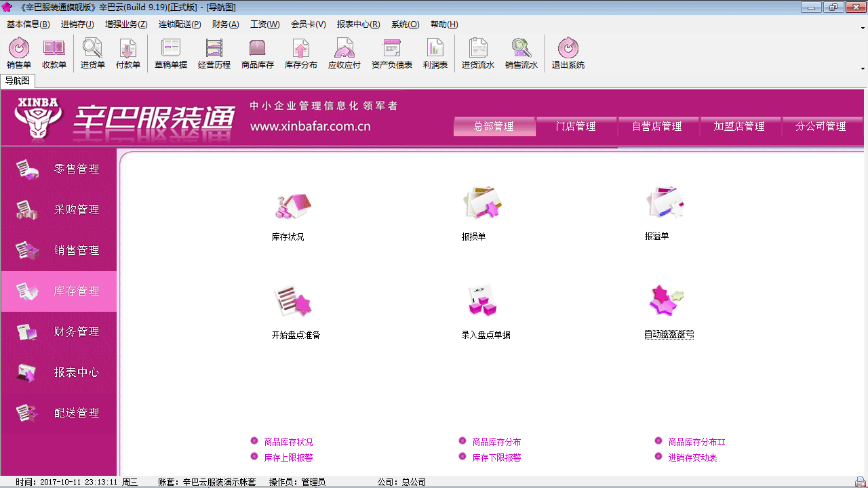Select 采购管理 in the sidebar

(x=58, y=210)
